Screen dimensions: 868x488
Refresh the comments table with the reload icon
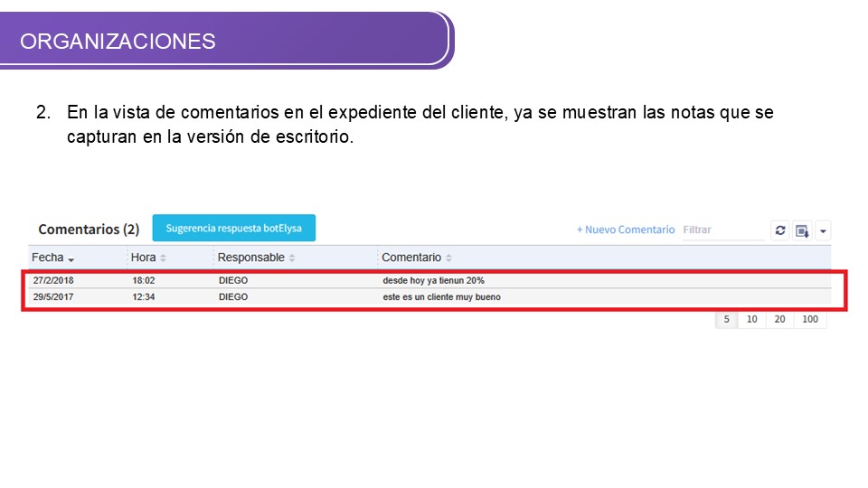tap(780, 230)
